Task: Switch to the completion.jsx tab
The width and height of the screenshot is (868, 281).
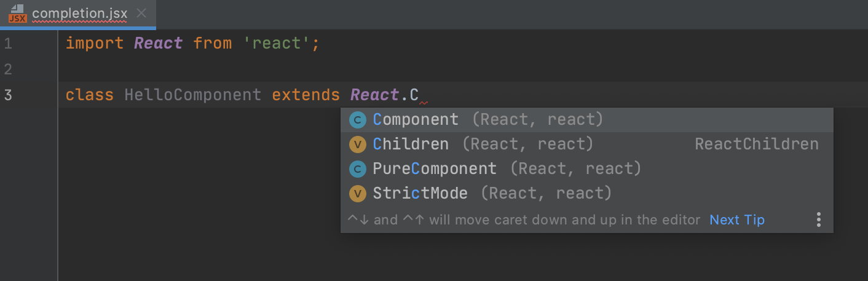Action: click(79, 14)
